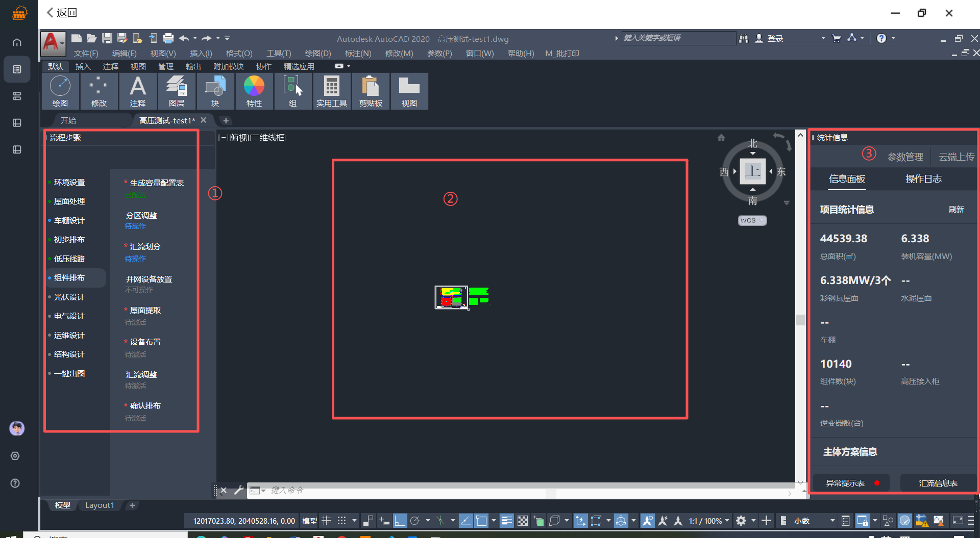Screen dimensions: 980x538
Task: Click the 实用工具 calculator icon
Action: [331, 91]
